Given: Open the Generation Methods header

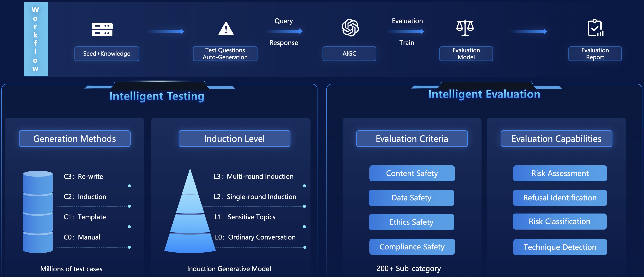Looking at the screenshot, I should (x=74, y=139).
